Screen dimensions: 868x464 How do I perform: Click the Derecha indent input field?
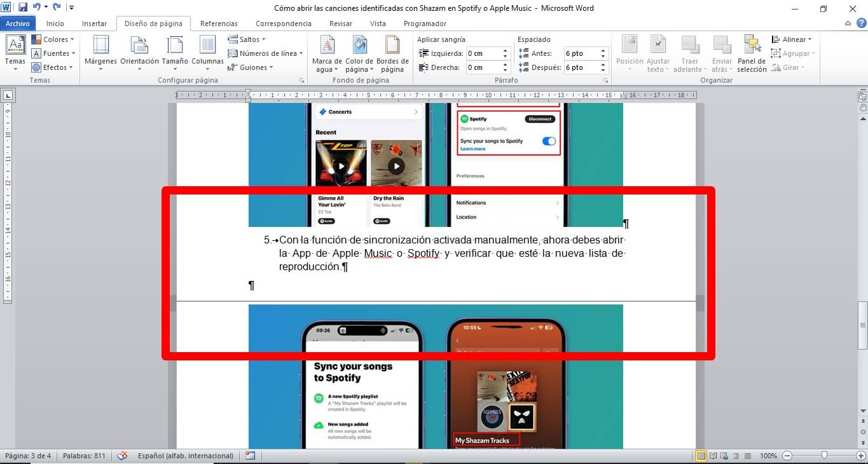click(x=483, y=67)
